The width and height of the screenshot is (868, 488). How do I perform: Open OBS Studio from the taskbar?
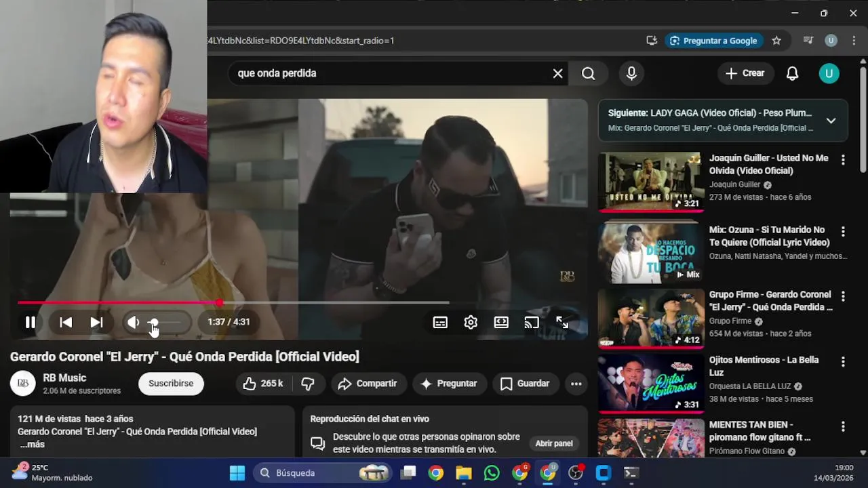click(576, 473)
